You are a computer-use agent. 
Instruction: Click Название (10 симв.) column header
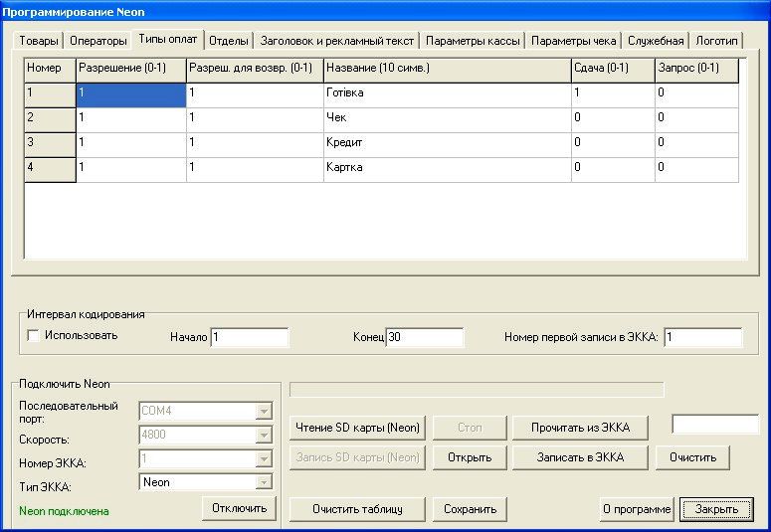coord(448,71)
